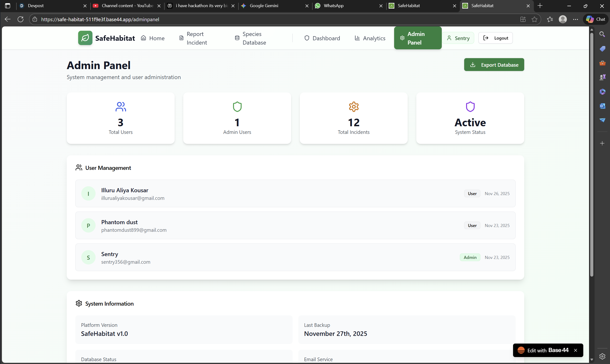Click the Logout button
Screen dimensions: 610x364
(495, 38)
